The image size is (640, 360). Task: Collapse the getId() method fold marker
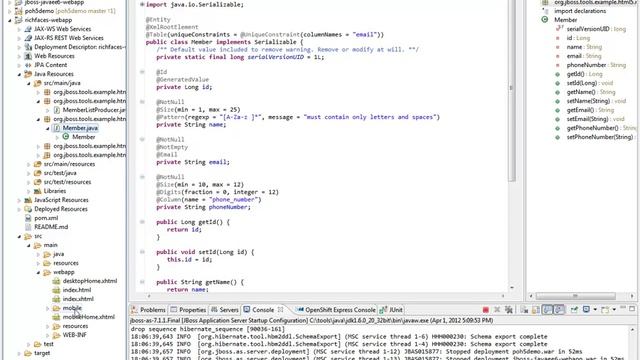point(142,222)
